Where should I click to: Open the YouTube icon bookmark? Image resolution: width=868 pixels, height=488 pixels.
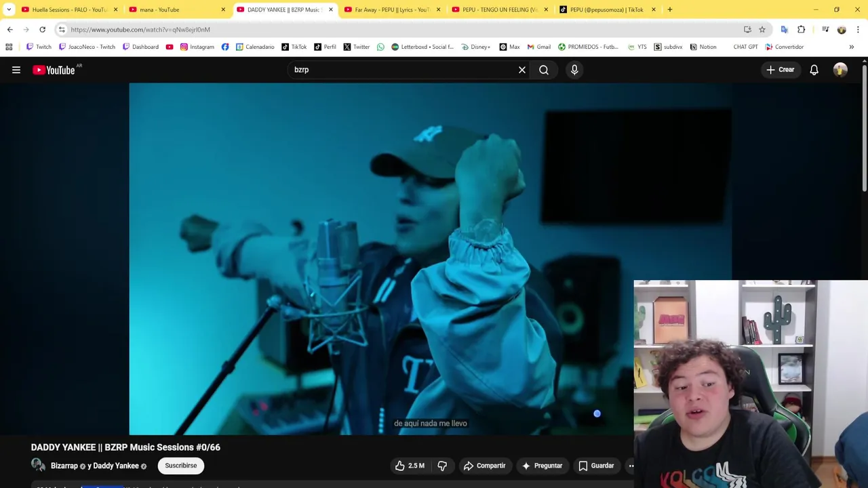(x=170, y=47)
